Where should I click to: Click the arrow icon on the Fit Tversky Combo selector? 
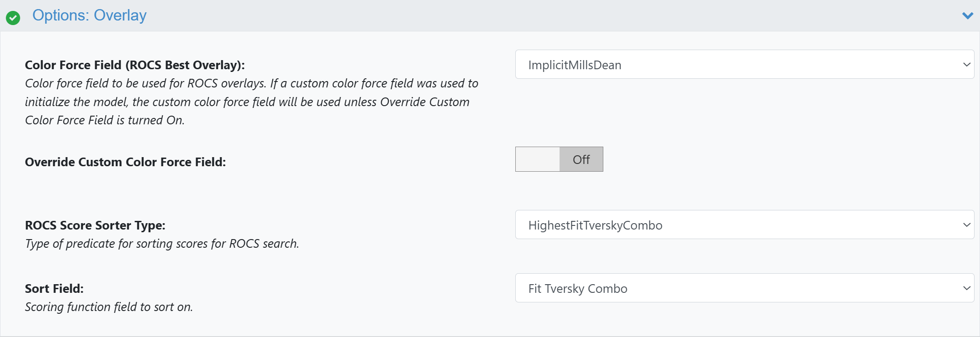click(x=966, y=288)
